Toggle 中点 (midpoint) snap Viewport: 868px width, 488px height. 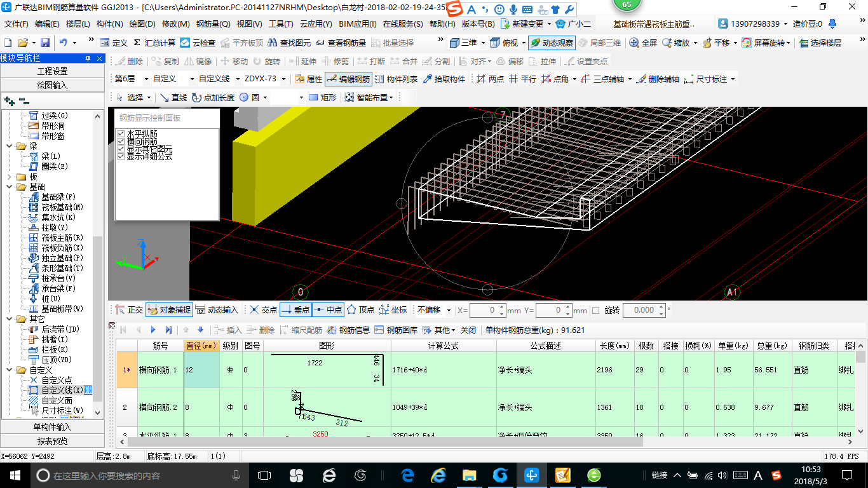click(328, 309)
